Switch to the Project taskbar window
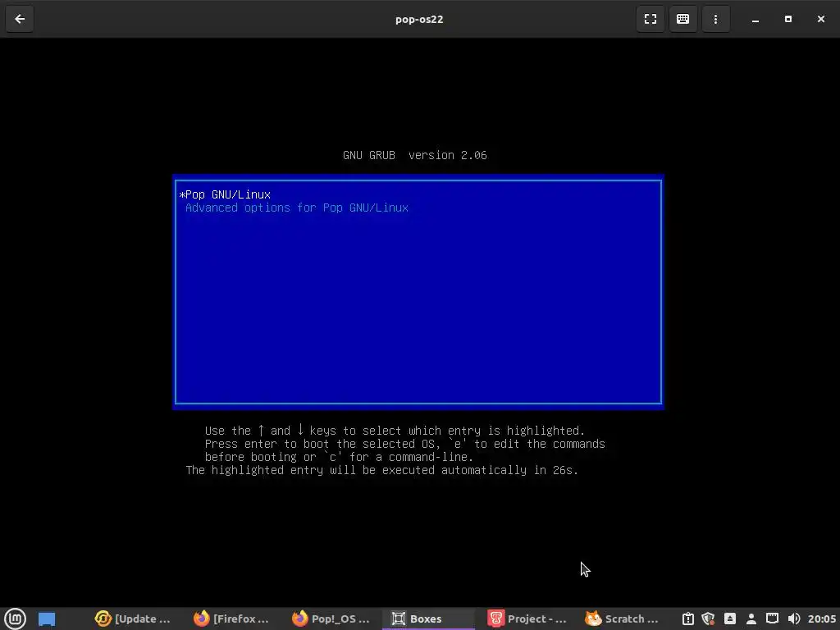This screenshot has height=630, width=840. pyautogui.click(x=527, y=619)
